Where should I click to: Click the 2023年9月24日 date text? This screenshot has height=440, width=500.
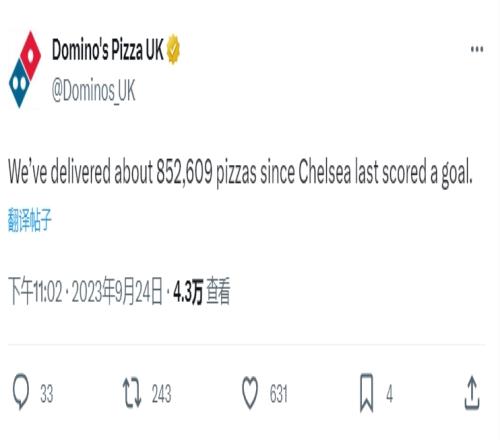tap(117, 291)
